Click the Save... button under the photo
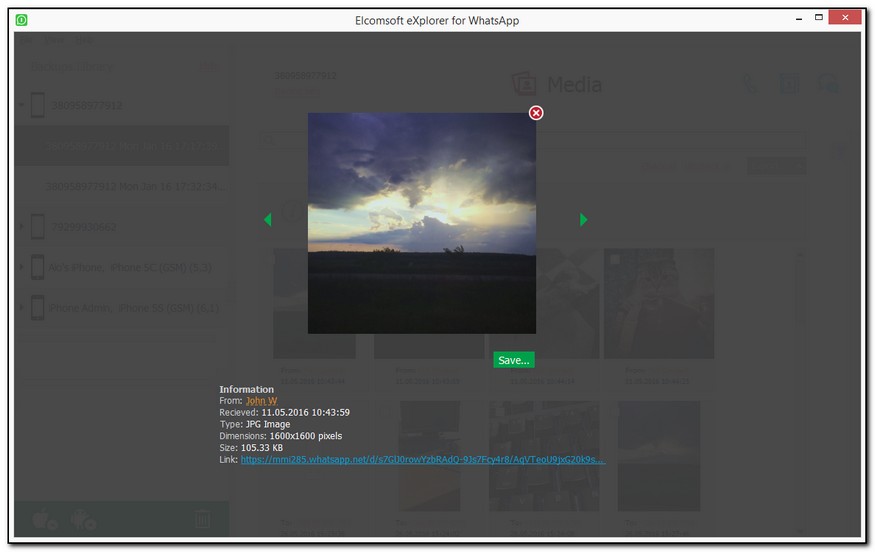 click(514, 360)
